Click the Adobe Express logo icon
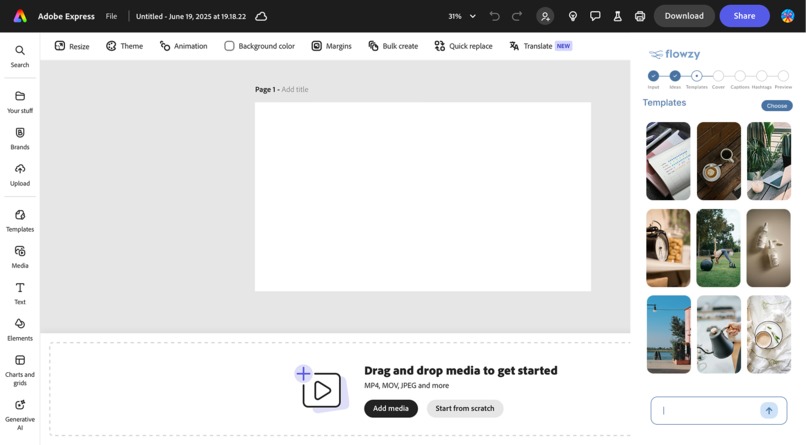Image resolution: width=806 pixels, height=445 pixels. (x=20, y=16)
